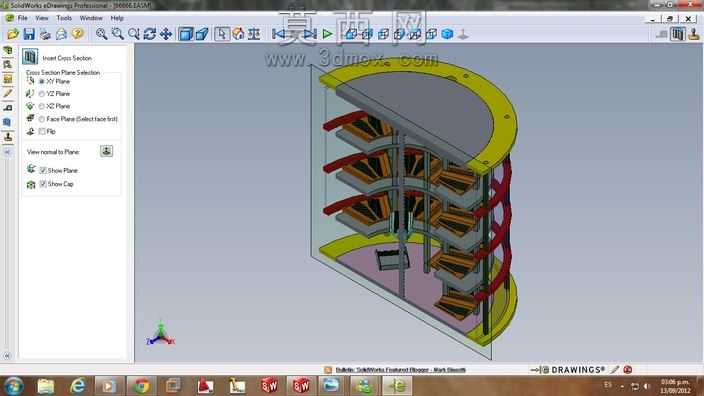704x396 pixels.
Task: Open the Windows Start menu
Action: click(13, 386)
